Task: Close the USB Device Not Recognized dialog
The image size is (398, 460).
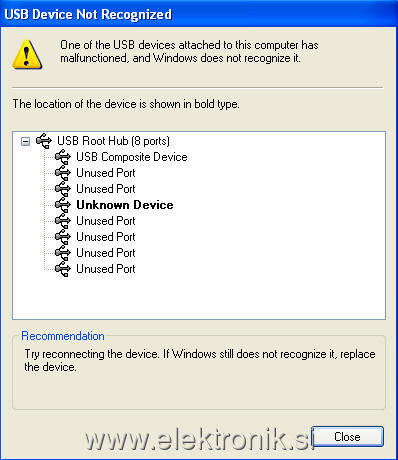Action: (347, 437)
